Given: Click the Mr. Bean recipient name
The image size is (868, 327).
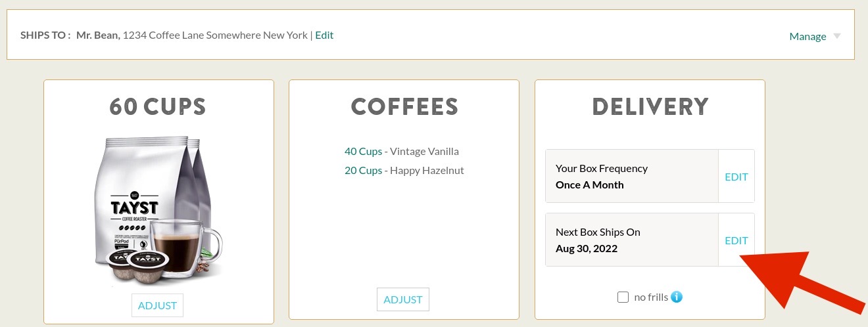Looking at the screenshot, I should coord(98,35).
